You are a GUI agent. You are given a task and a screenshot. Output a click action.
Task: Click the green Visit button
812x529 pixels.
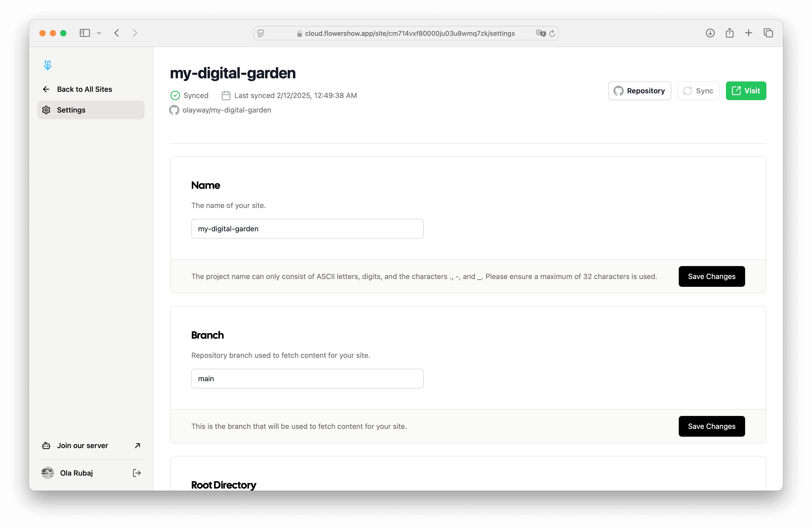pyautogui.click(x=746, y=91)
